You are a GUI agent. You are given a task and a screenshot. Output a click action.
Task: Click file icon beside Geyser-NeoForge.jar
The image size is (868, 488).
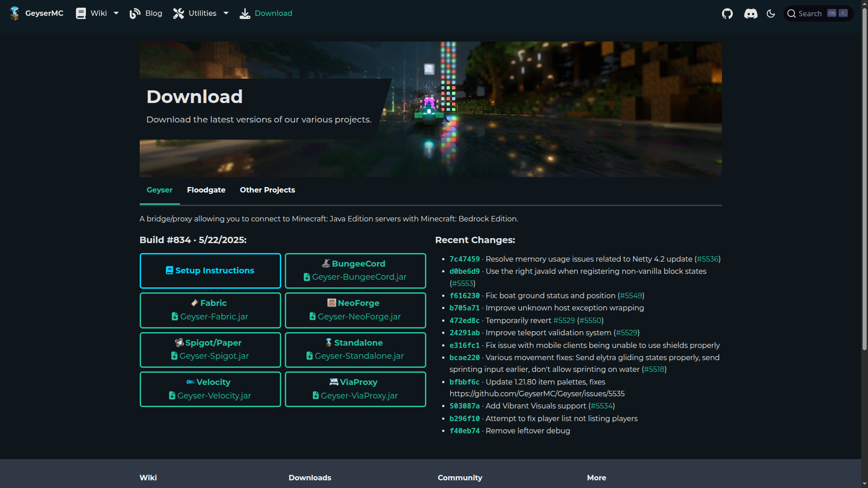[312, 317]
